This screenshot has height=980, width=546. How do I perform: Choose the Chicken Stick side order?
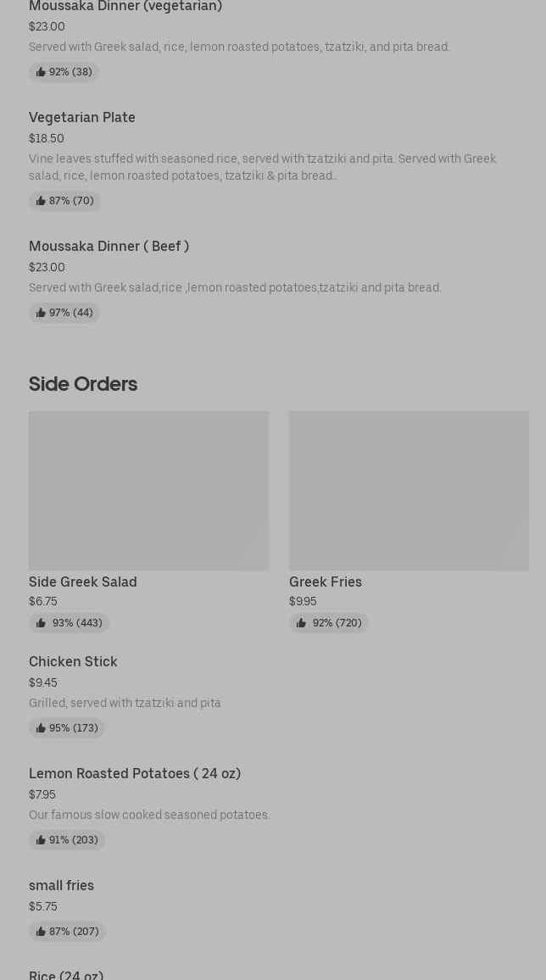tap(73, 662)
